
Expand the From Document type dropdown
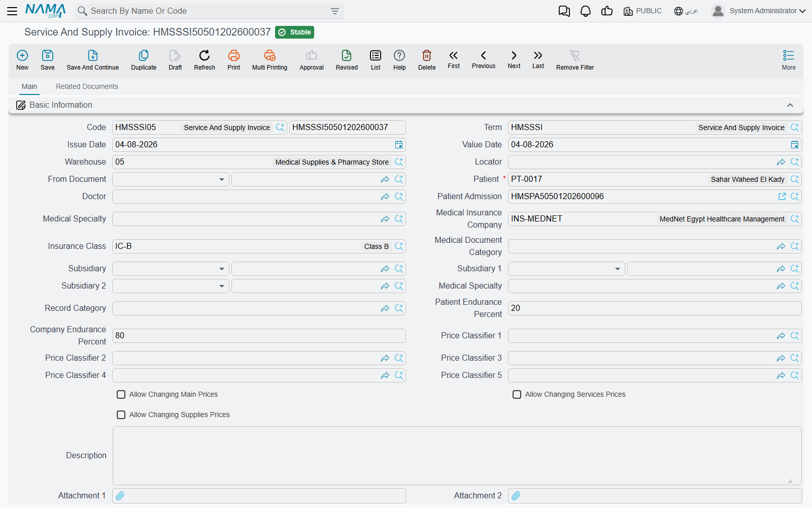click(222, 179)
